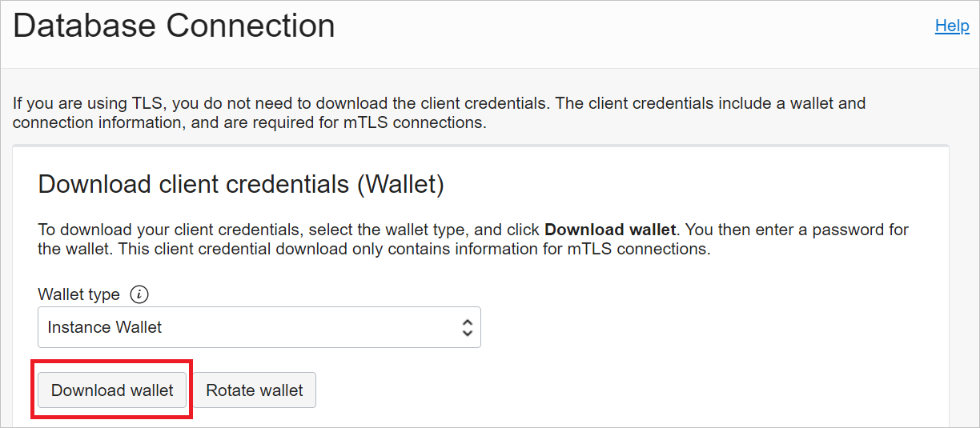Click the Download client credentials (Wallet) heading
980x428 pixels.
pos(240,184)
